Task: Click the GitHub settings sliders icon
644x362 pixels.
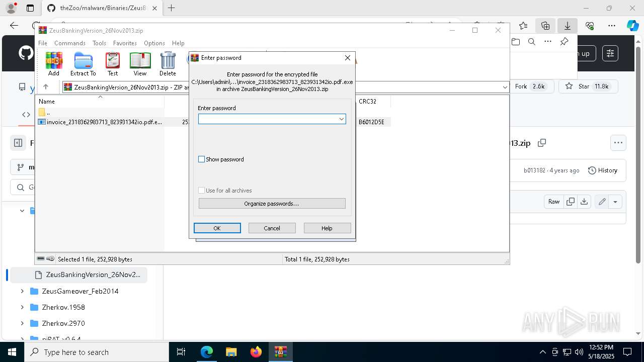Action: [x=610, y=53]
